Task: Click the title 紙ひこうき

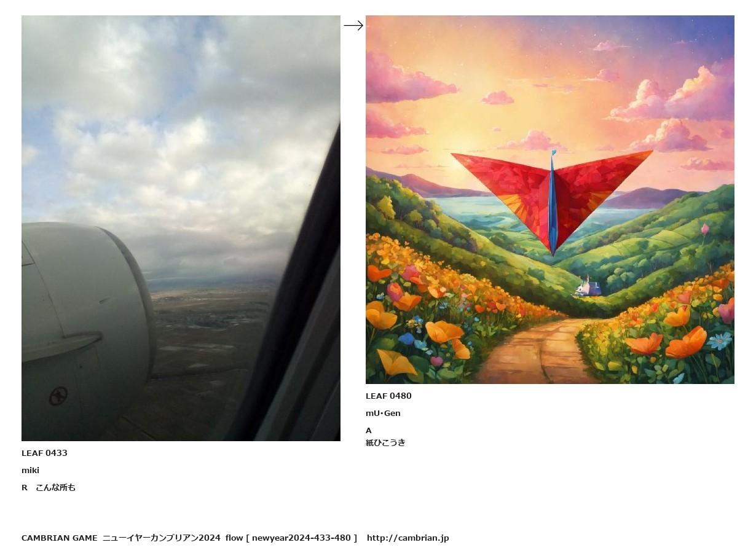Action: [385, 442]
